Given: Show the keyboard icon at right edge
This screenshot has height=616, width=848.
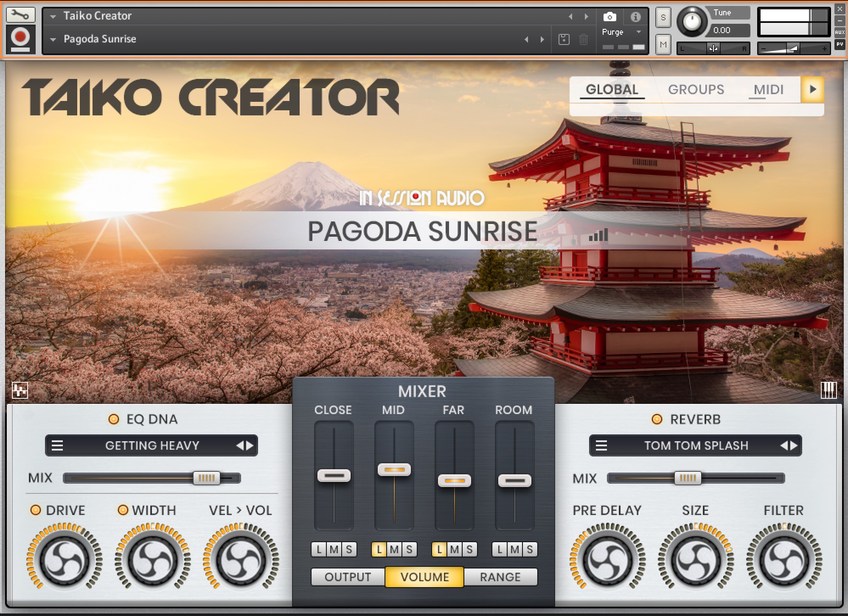Looking at the screenshot, I should coord(828,390).
